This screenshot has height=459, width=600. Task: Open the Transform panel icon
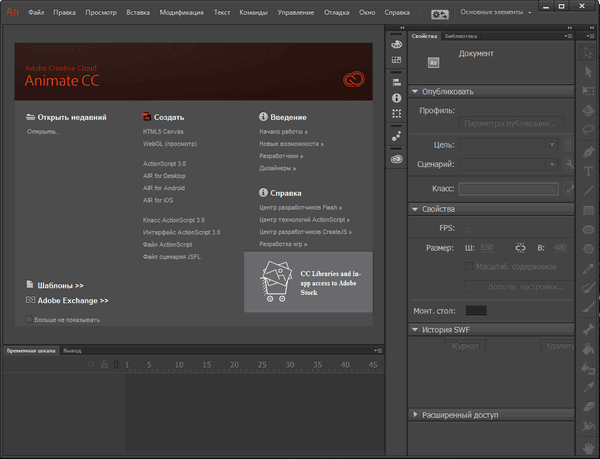pos(396,114)
